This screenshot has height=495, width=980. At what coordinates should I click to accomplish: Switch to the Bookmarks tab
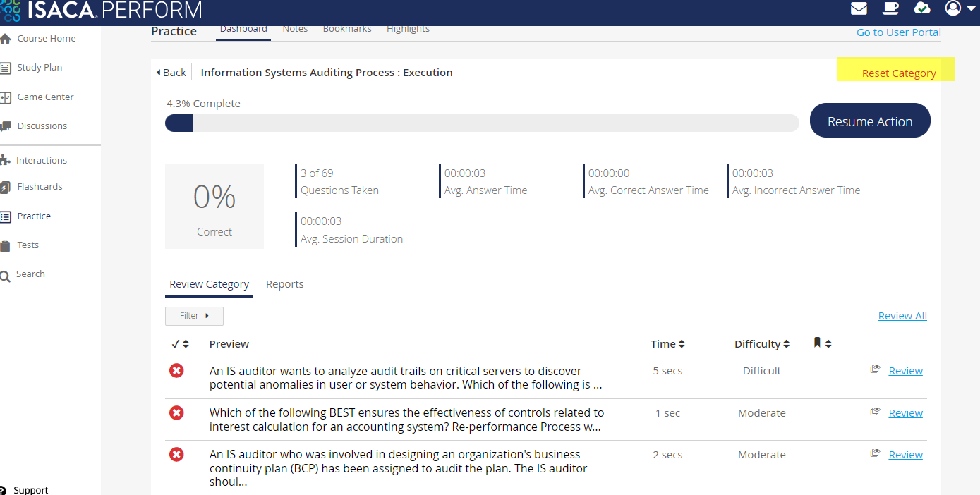pyautogui.click(x=347, y=29)
